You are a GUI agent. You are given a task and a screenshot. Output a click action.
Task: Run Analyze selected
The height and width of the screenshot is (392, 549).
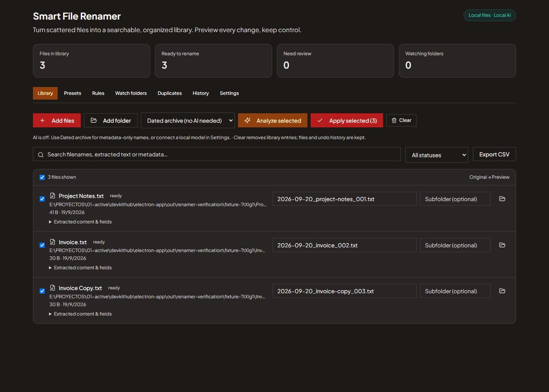(273, 120)
